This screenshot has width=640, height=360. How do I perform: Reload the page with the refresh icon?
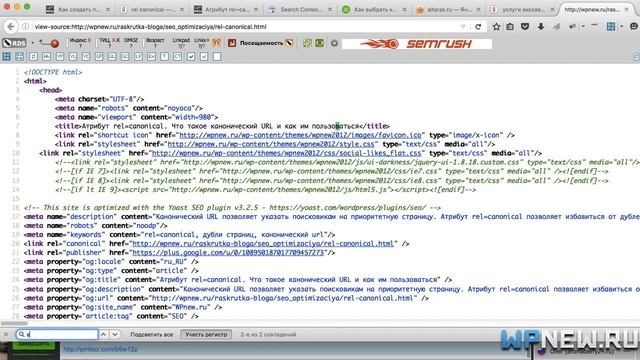click(x=478, y=27)
